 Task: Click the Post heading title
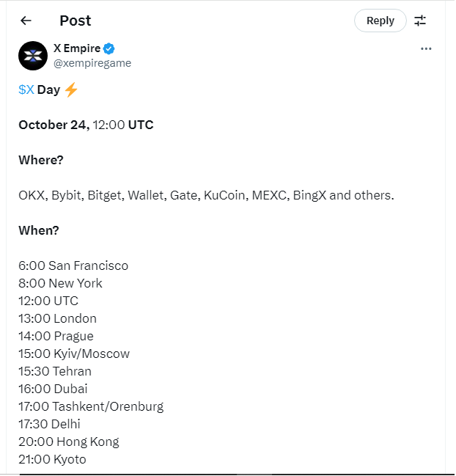(x=76, y=21)
